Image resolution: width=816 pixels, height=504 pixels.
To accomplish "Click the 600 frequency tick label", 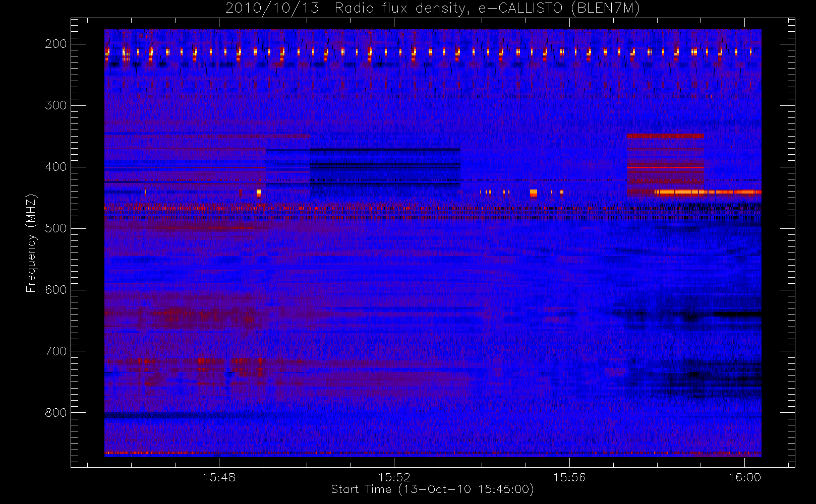I will (x=56, y=290).
